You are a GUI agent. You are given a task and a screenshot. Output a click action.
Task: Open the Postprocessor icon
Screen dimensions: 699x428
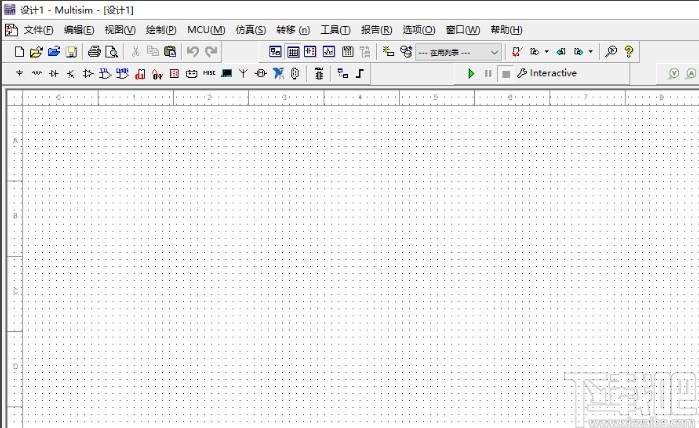(347, 52)
